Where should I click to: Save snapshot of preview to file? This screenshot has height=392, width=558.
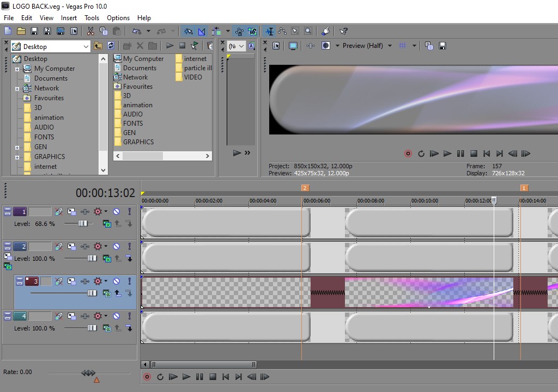(442, 46)
